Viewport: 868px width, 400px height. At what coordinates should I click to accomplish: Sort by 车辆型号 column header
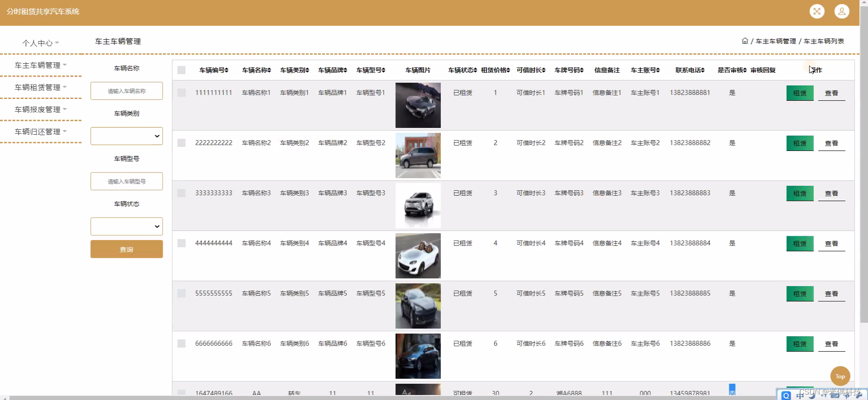[x=371, y=70]
